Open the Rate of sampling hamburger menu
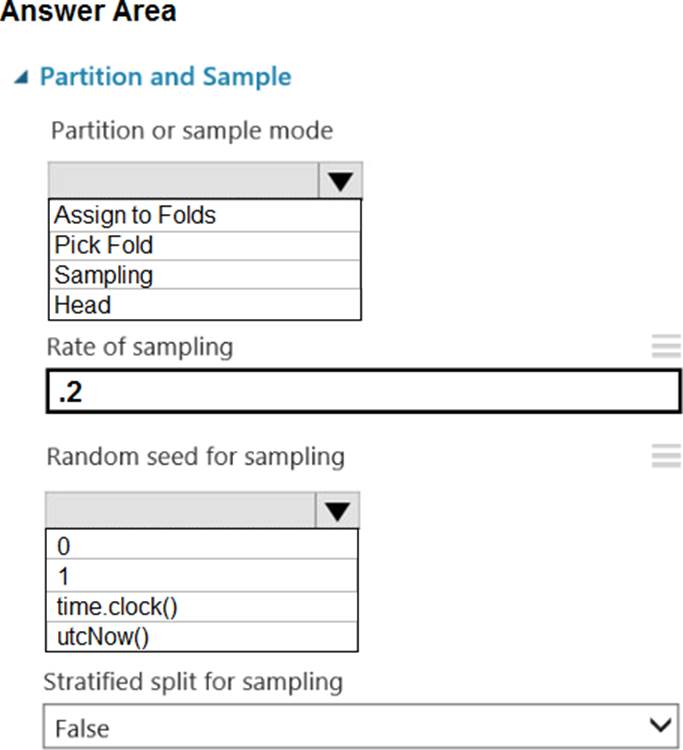This screenshot has height=750, width=683. [x=666, y=347]
